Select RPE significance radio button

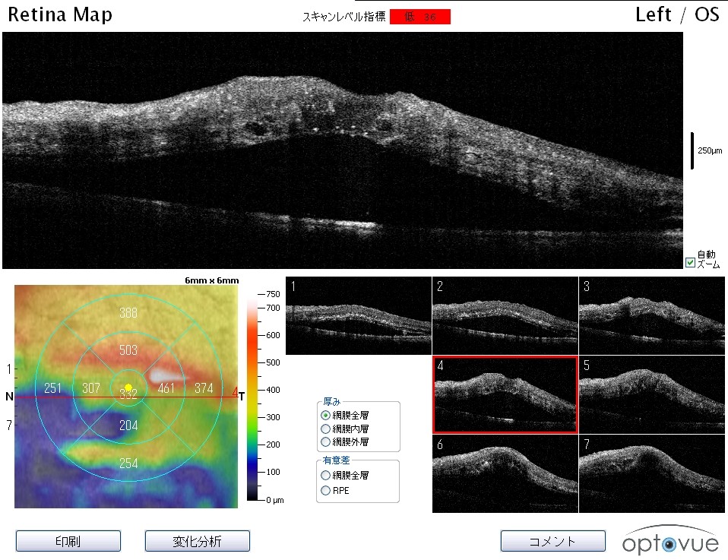[326, 490]
